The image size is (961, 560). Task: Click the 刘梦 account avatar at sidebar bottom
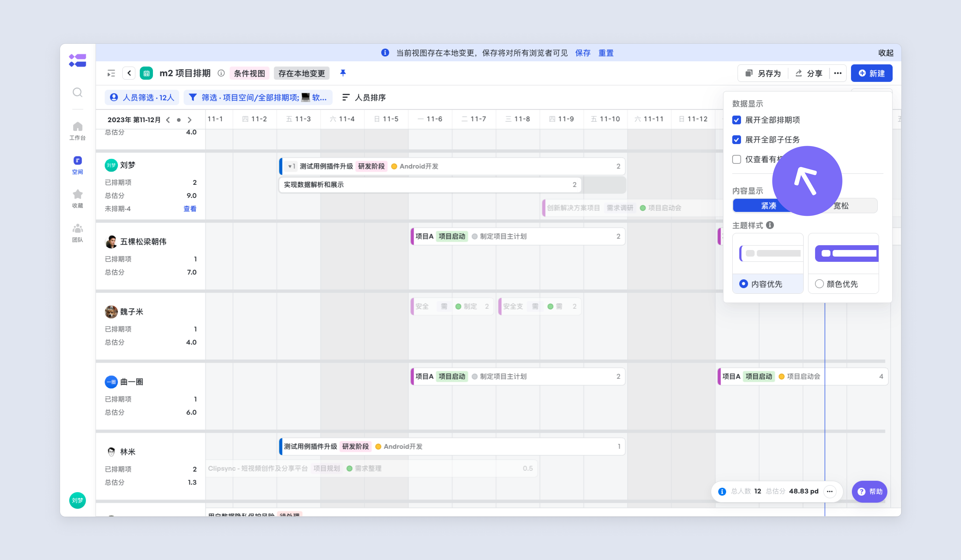[x=77, y=500]
